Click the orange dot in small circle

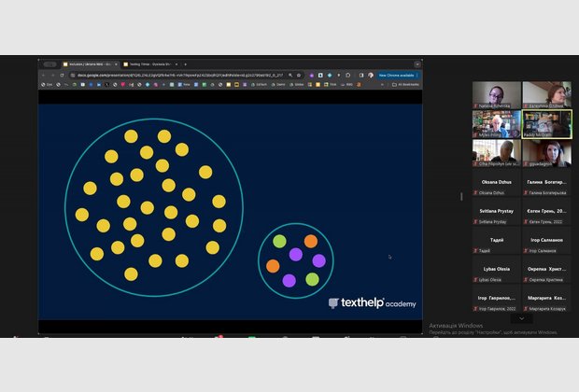pyautogui.click(x=273, y=266)
